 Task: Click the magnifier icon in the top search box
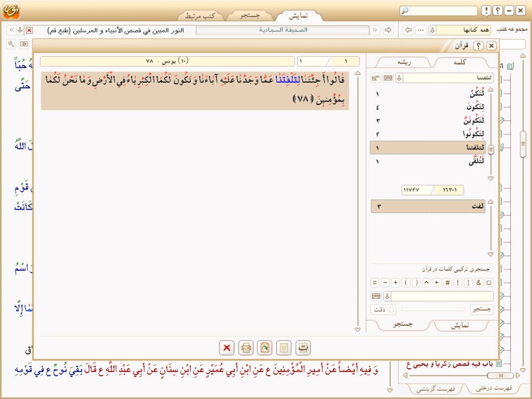pos(404,11)
